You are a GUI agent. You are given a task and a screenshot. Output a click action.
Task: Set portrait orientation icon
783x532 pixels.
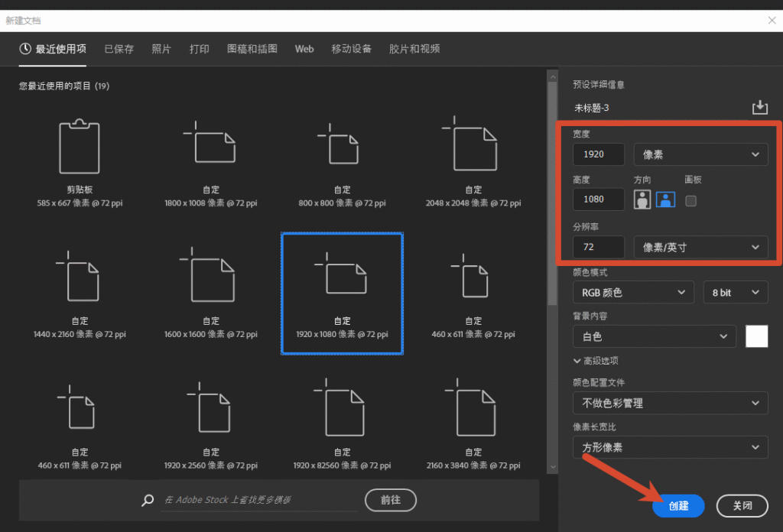point(642,199)
